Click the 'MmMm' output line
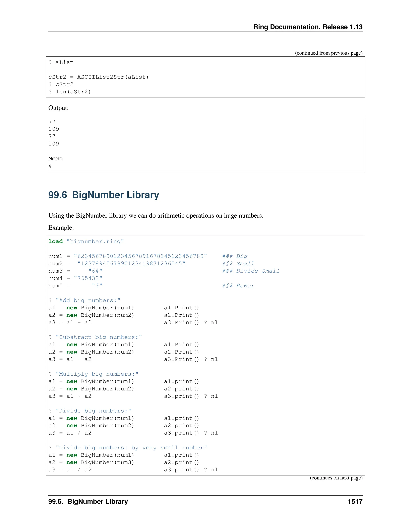The height and width of the screenshot is (532, 411). [x=56, y=159]
